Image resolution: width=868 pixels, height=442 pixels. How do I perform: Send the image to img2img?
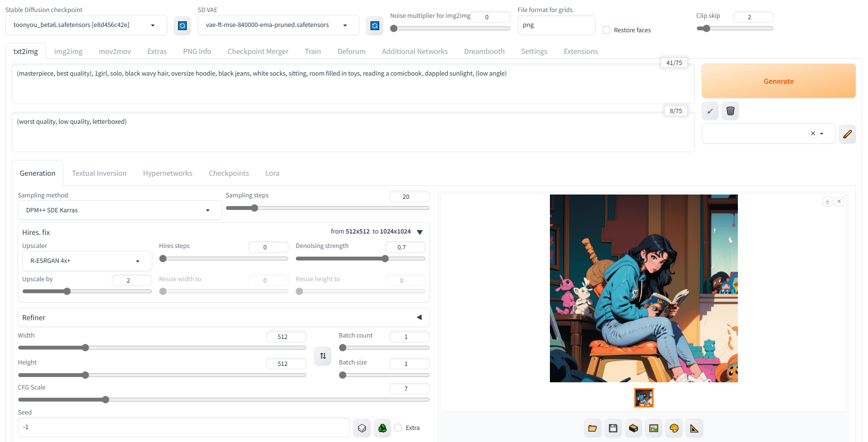click(654, 428)
